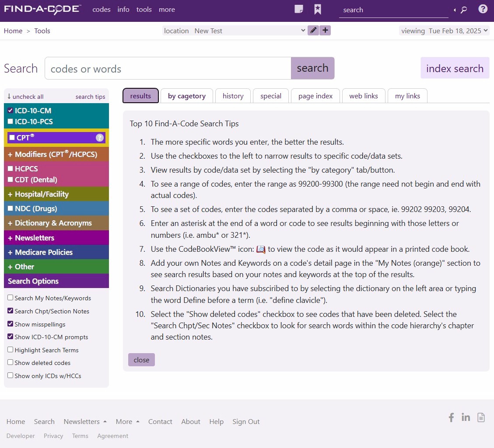
Task: Open the help question mark icon in header
Action: (x=483, y=9)
